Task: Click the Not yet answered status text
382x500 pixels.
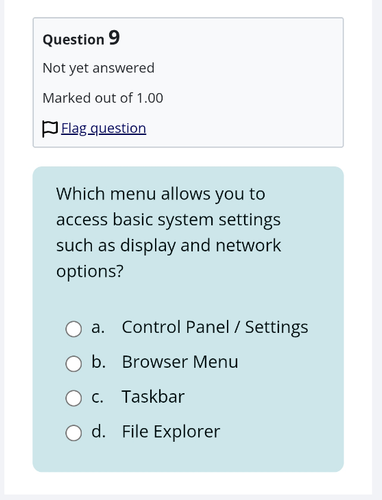Action: (x=99, y=68)
